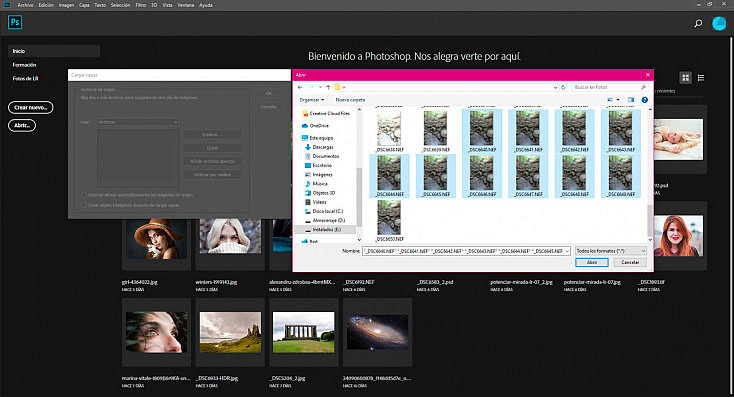Select the _DSC6639.NEF thumbnail
This screenshot has width=734, height=397.
pyautogui.click(x=436, y=131)
